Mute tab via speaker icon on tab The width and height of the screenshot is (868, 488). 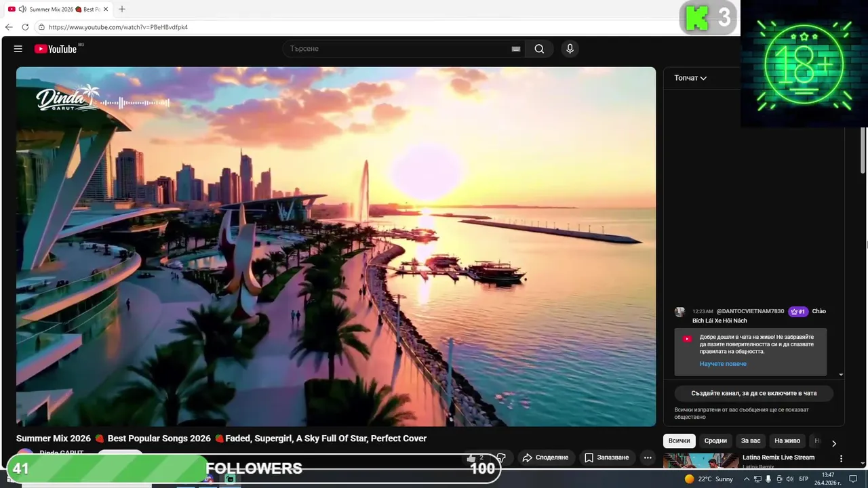tap(22, 9)
